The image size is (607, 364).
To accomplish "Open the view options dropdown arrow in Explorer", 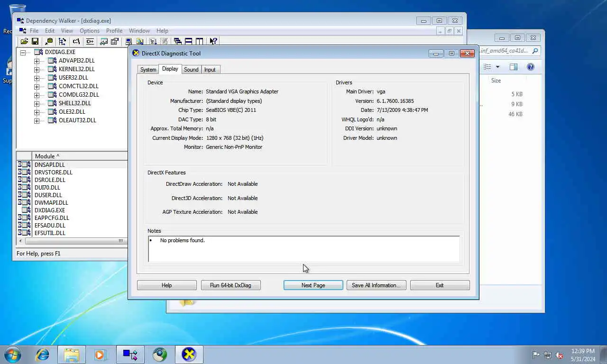I will coord(497,67).
